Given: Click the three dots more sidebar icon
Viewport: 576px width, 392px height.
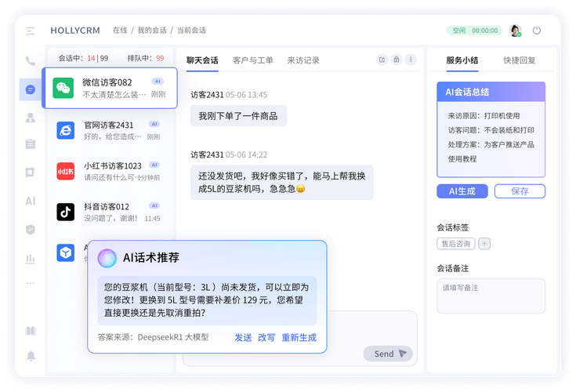Looking at the screenshot, I should point(31,283).
